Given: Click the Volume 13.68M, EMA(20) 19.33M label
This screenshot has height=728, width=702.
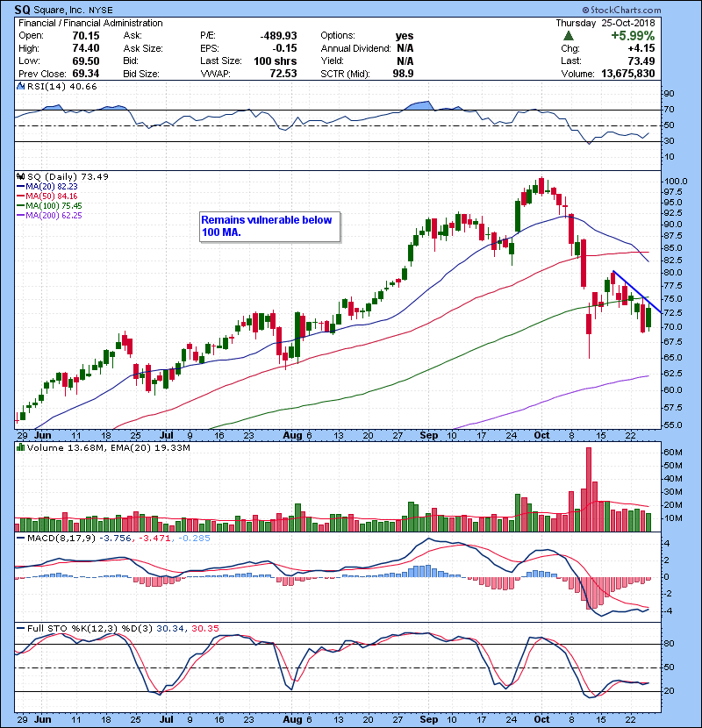Looking at the screenshot, I should [108, 448].
